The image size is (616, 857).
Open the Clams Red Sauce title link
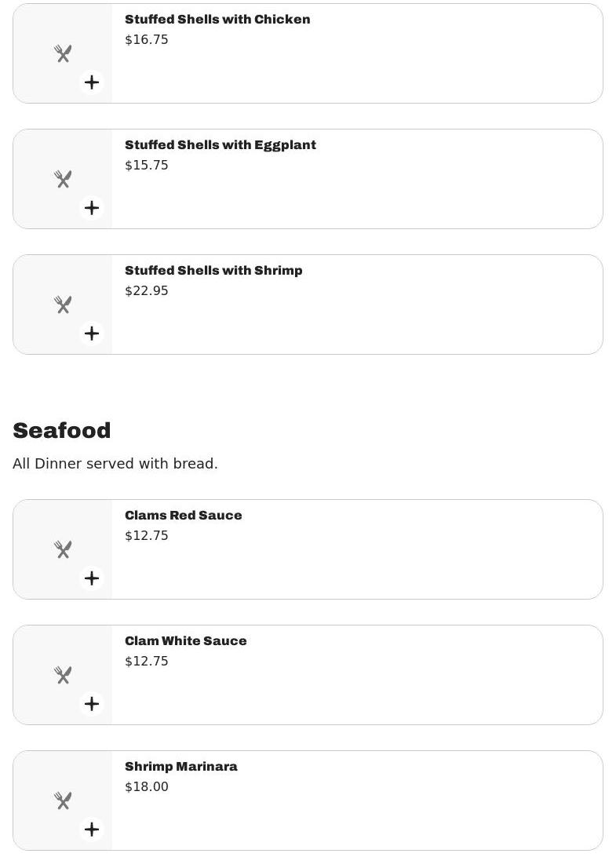pos(183,516)
